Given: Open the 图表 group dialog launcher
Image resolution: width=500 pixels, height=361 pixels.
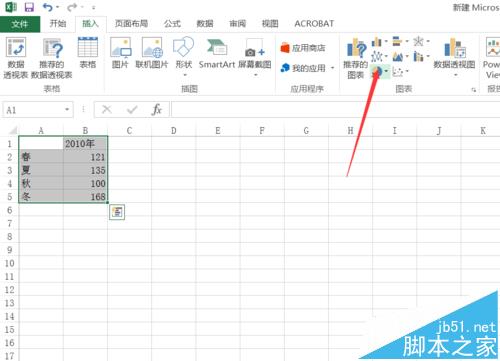Looking at the screenshot, I should (473, 90).
